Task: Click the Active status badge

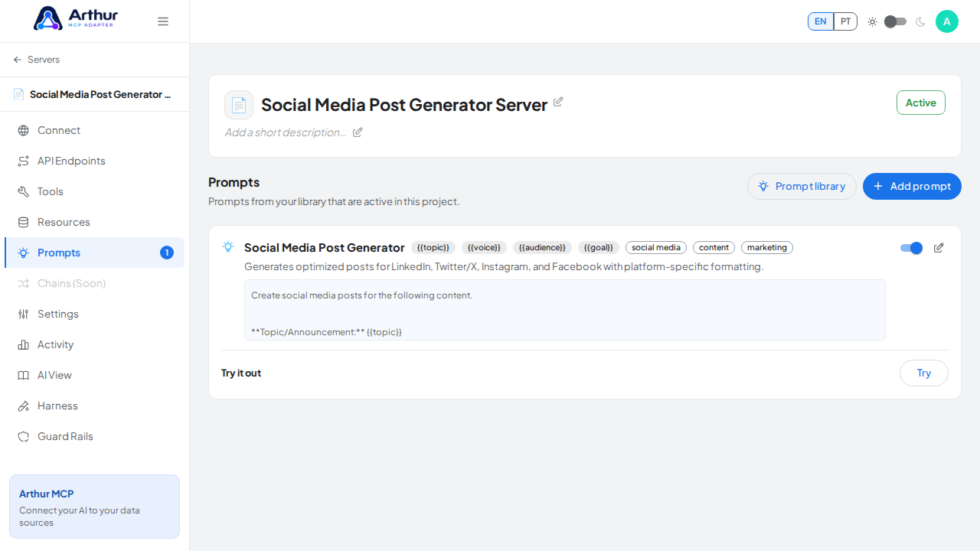Action: [x=921, y=103]
